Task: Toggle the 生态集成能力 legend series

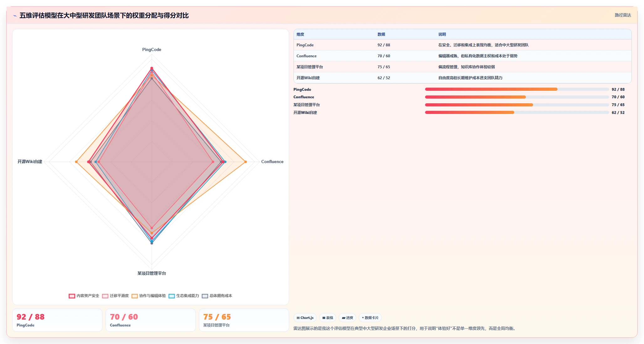Action: click(x=184, y=296)
